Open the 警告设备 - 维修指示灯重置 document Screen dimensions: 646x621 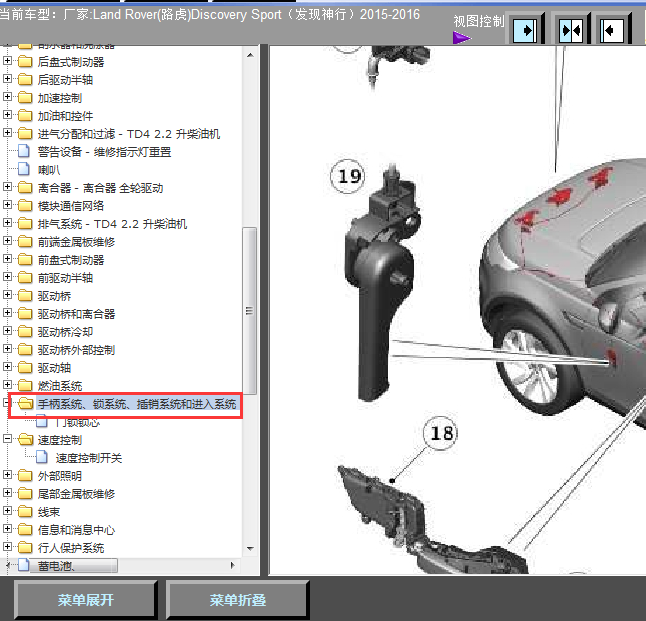[x=104, y=152]
